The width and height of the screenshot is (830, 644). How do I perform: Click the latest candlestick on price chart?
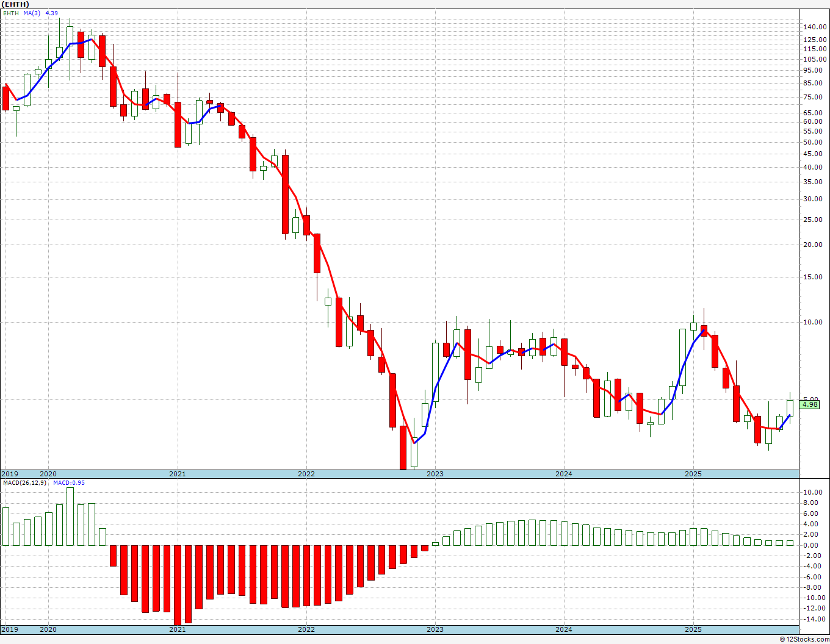tap(790, 409)
